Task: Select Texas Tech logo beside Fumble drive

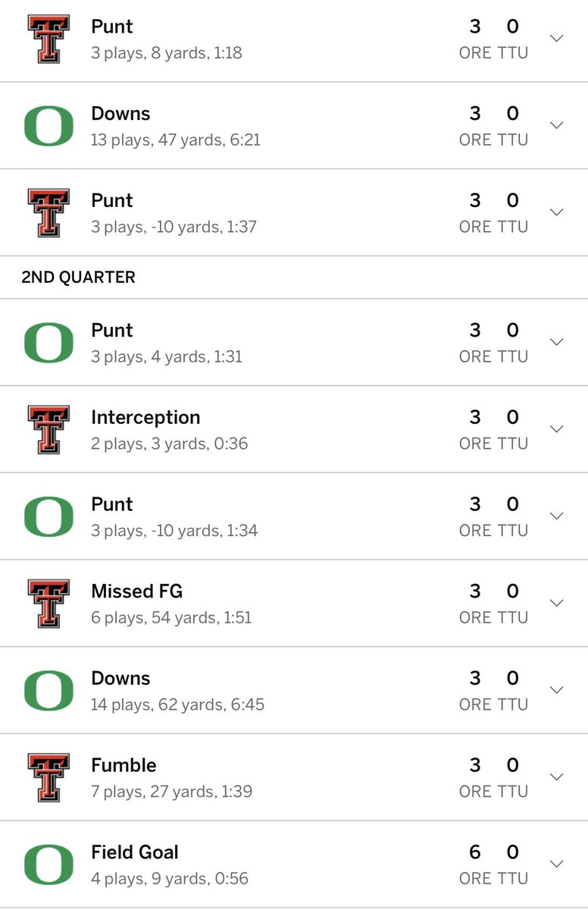Action: pos(48,777)
